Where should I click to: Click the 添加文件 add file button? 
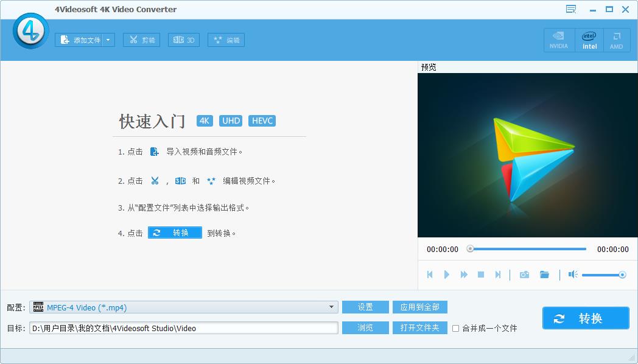(x=80, y=40)
